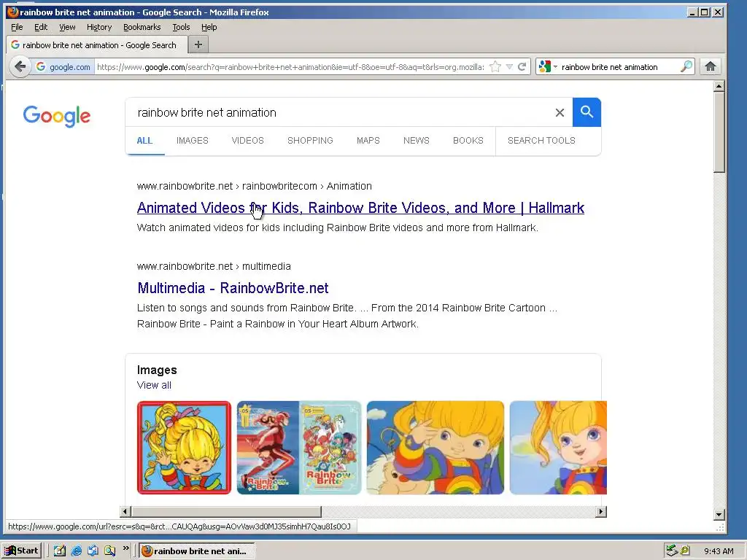
Task: Go to the Firefox home page icon
Action: pos(711,66)
